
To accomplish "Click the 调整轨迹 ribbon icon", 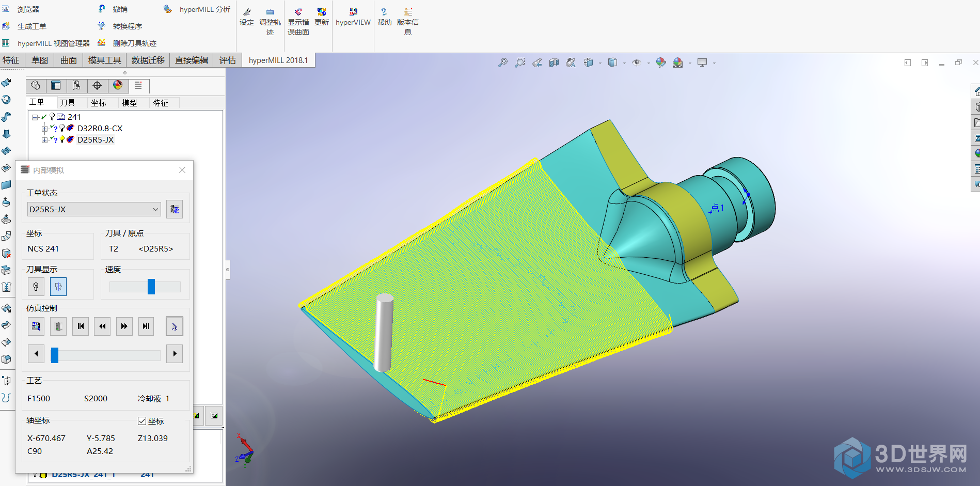I will [270, 22].
